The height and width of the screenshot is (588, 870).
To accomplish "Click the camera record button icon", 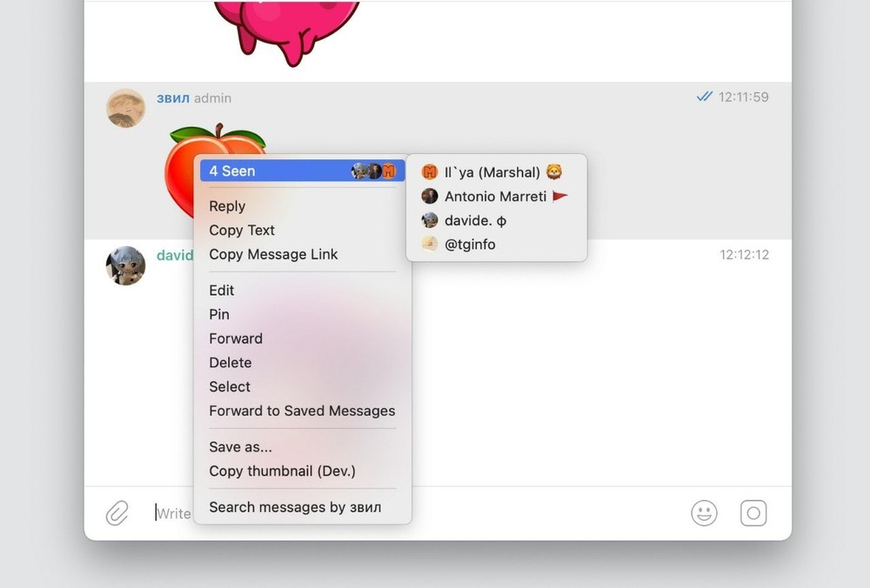I will 753,513.
